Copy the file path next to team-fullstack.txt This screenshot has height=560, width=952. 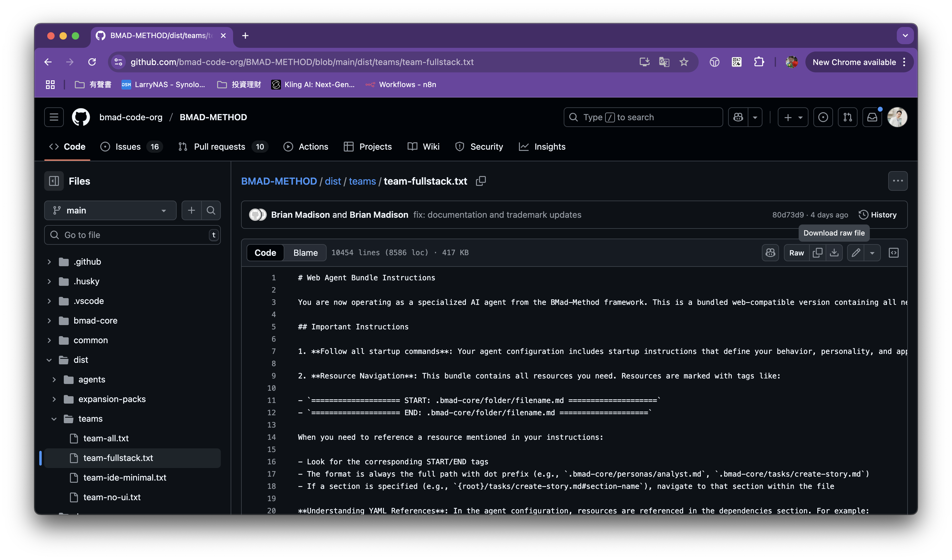tap(481, 181)
